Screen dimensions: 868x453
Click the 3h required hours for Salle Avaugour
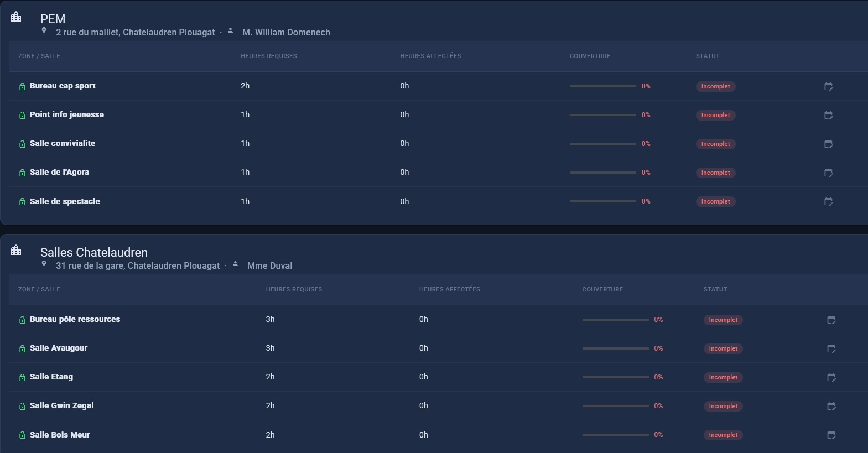click(270, 348)
